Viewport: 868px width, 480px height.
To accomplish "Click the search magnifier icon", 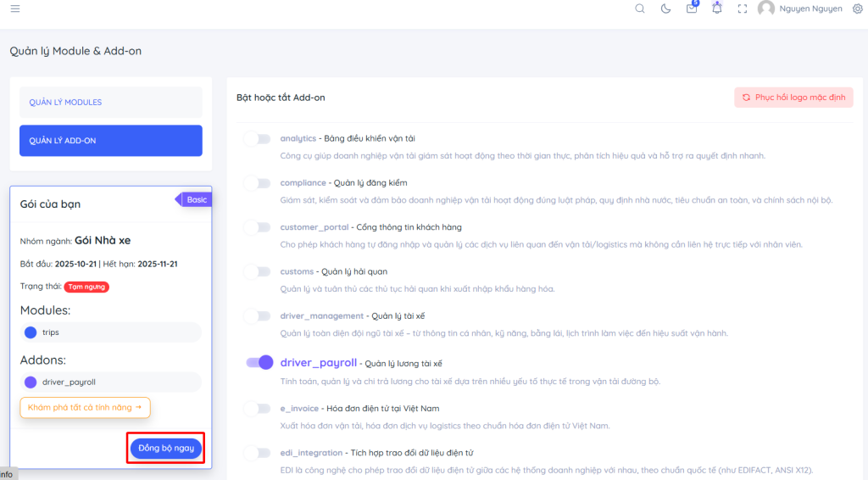I will pyautogui.click(x=640, y=8).
